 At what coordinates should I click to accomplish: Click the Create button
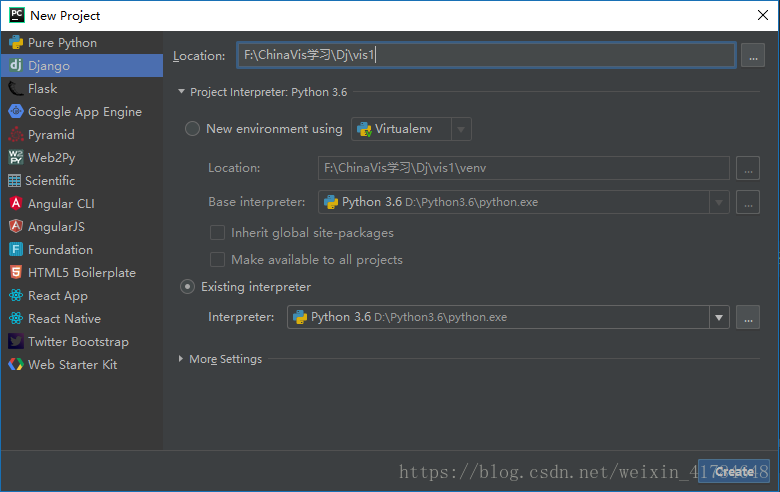point(734,471)
